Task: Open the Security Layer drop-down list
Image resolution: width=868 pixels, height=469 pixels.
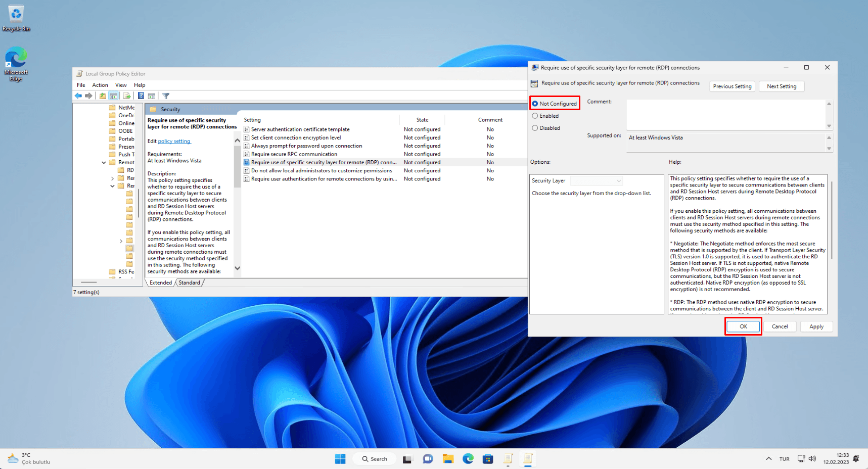Action: pos(597,181)
